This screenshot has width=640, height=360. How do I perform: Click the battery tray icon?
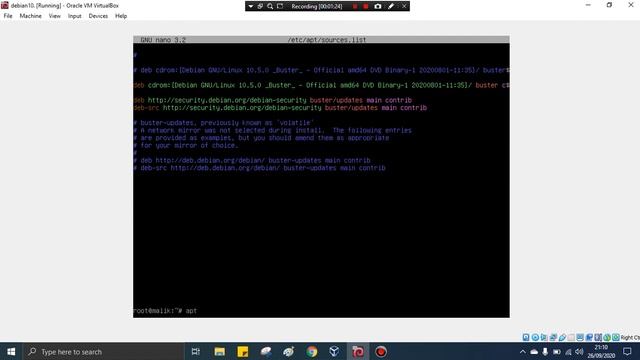(557, 351)
